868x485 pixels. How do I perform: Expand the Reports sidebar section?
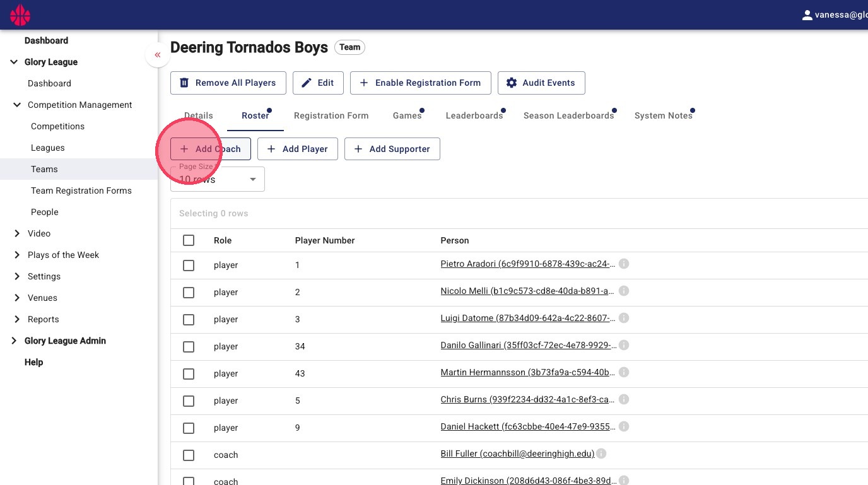[x=17, y=319]
